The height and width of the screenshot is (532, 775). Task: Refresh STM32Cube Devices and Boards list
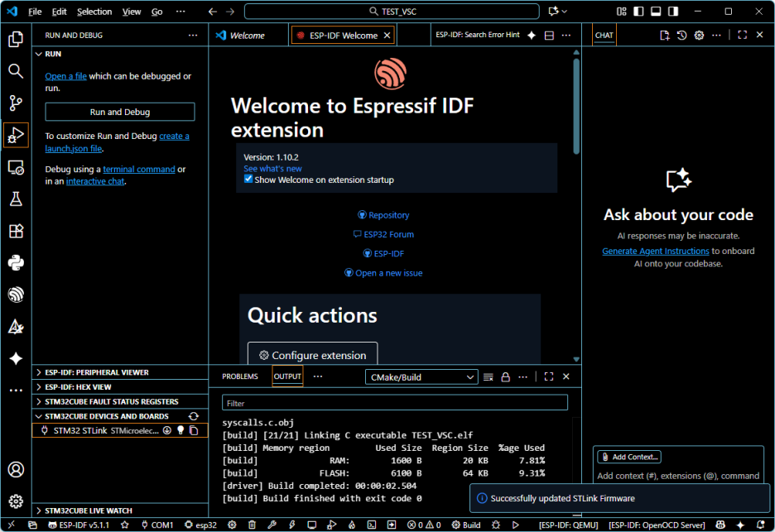pyautogui.click(x=193, y=416)
